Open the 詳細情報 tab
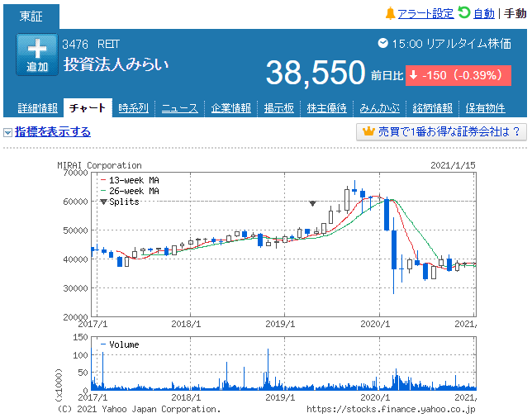The image size is (532, 418). (38, 108)
